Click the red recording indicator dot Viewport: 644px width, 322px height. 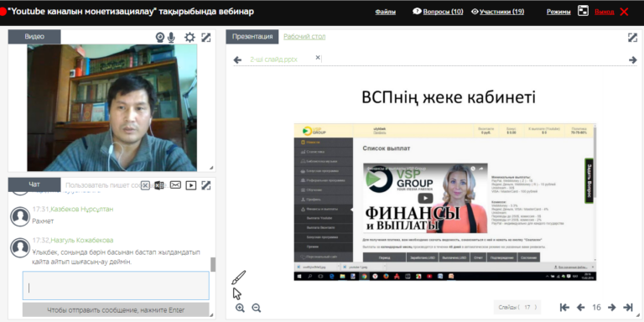3,12
